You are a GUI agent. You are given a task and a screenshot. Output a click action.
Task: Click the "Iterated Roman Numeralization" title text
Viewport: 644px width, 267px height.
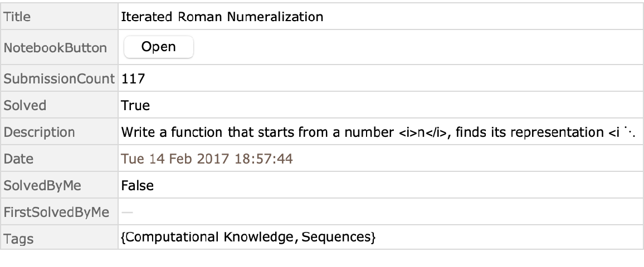[222, 17]
